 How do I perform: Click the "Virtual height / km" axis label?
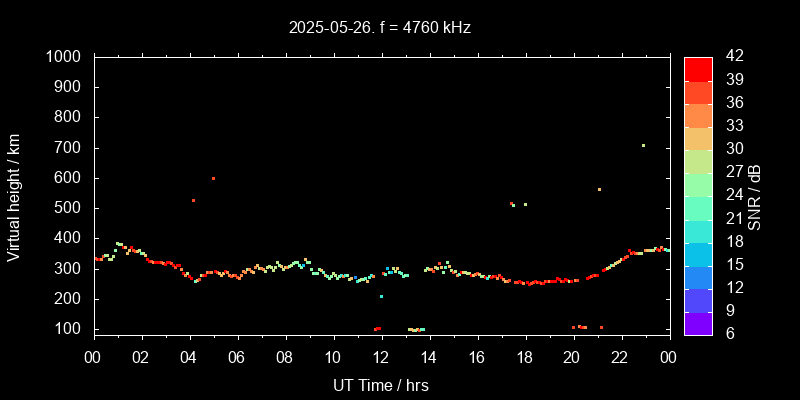(x=14, y=195)
